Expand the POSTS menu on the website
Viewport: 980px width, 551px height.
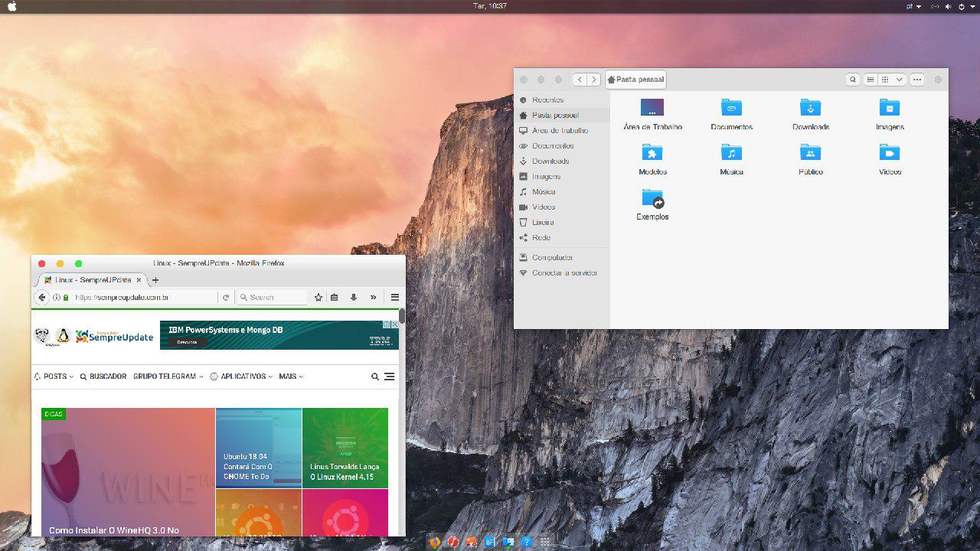[54, 377]
